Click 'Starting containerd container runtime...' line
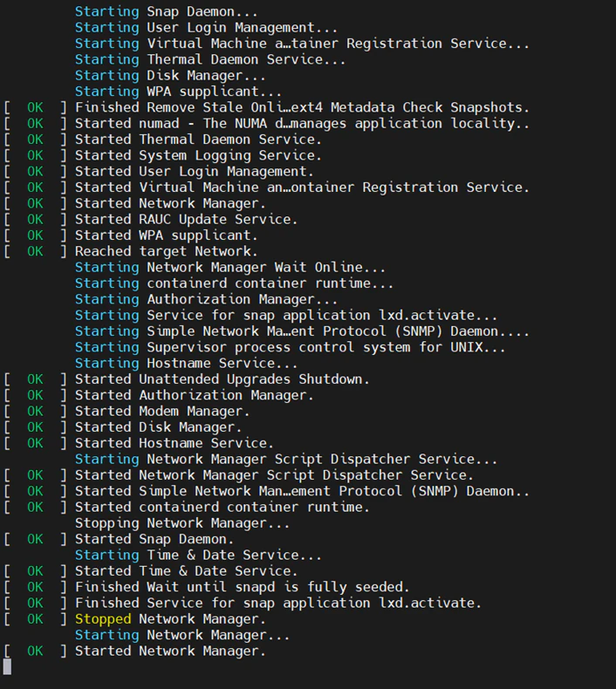Viewport: 616px width, 689px height. tap(235, 283)
